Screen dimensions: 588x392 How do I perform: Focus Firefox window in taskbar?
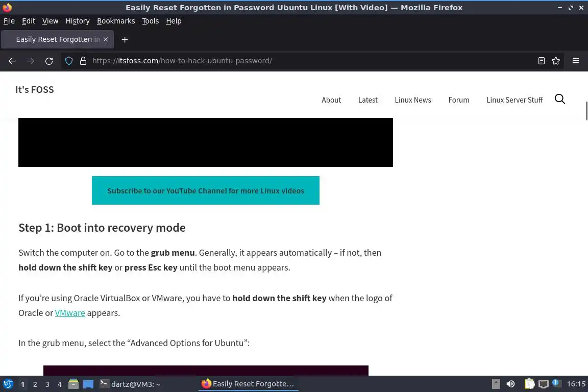tap(248, 384)
